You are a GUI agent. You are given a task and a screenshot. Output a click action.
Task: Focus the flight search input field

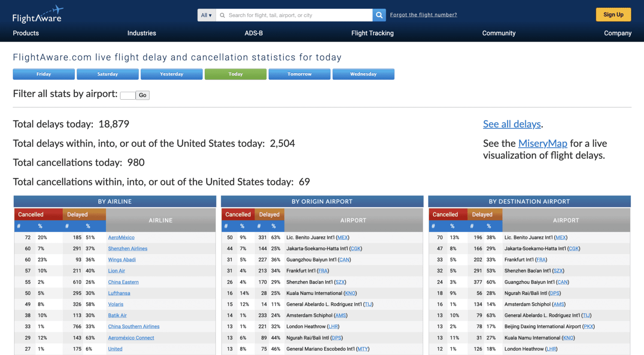(x=294, y=15)
